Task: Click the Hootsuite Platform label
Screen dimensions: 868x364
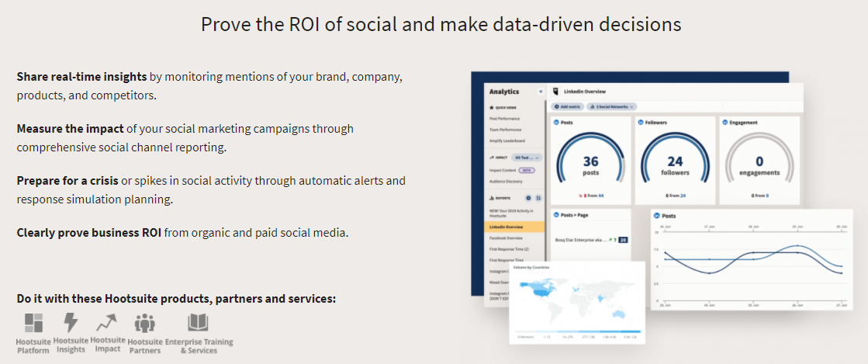Action: tap(33, 346)
